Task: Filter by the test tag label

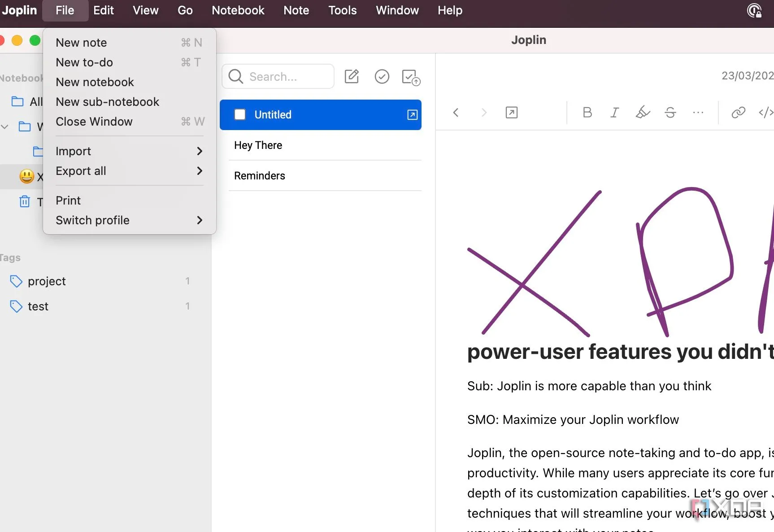Action: click(38, 306)
